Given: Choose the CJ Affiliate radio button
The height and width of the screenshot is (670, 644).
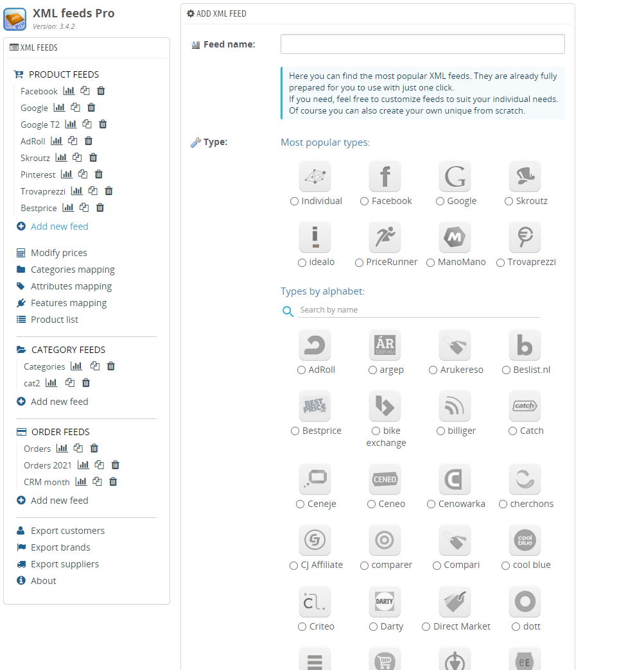Looking at the screenshot, I should click(294, 566).
